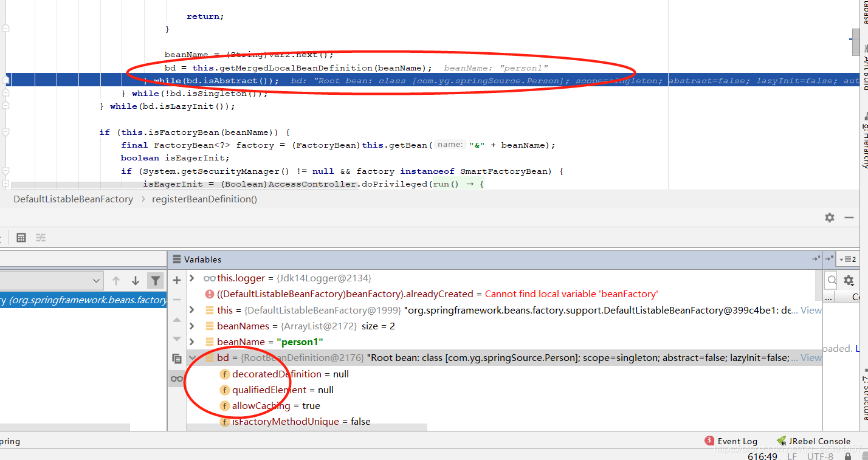Expand the this.logger watch node
The width and height of the screenshot is (868, 460).
click(192, 278)
